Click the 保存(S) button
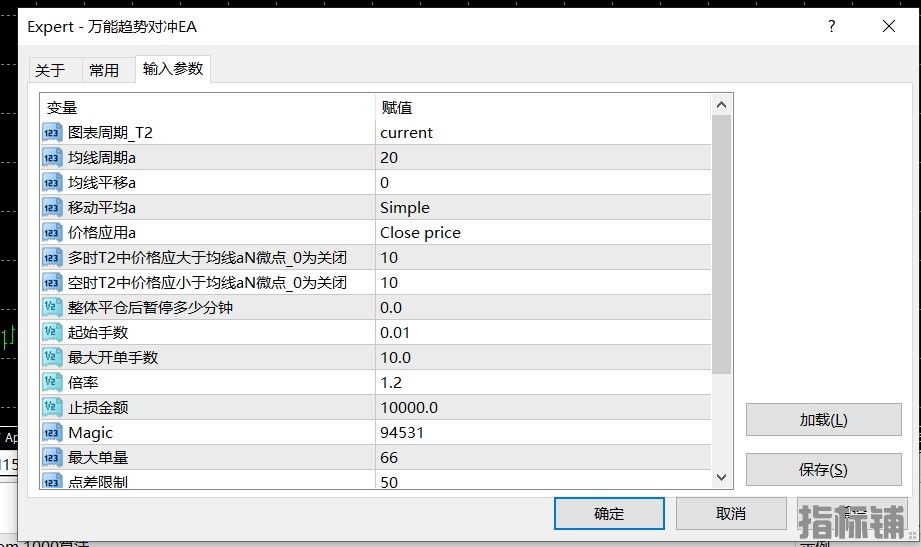Viewport: 921px width, 547px height. [x=823, y=470]
